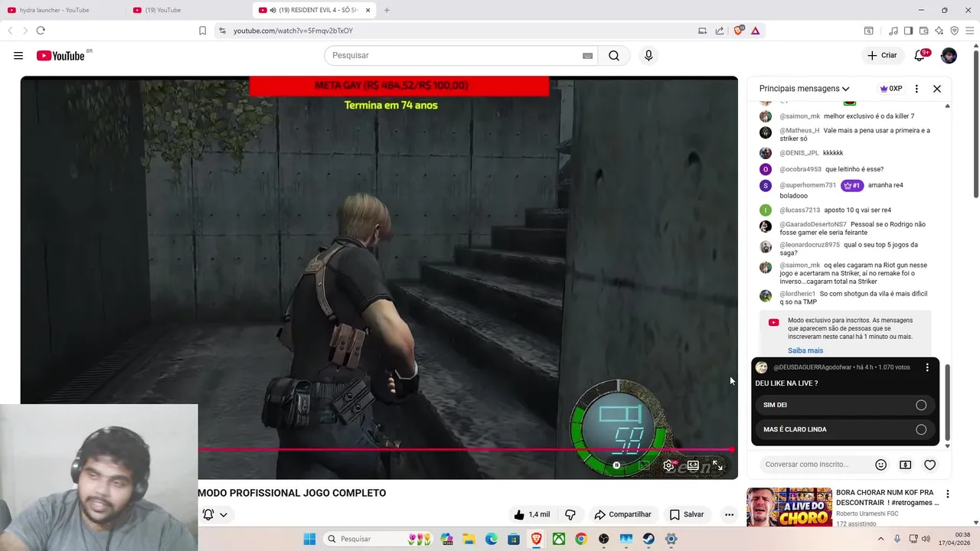Bookmark this page

point(202,31)
